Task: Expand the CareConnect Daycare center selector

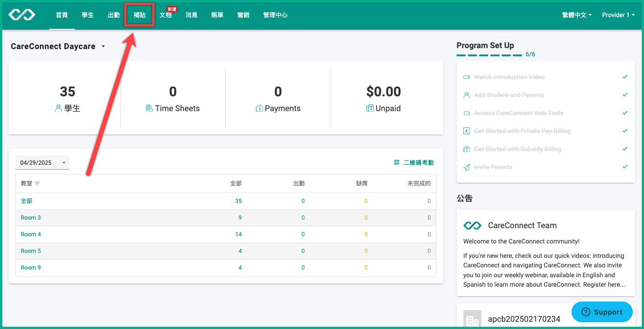Action: [58, 46]
